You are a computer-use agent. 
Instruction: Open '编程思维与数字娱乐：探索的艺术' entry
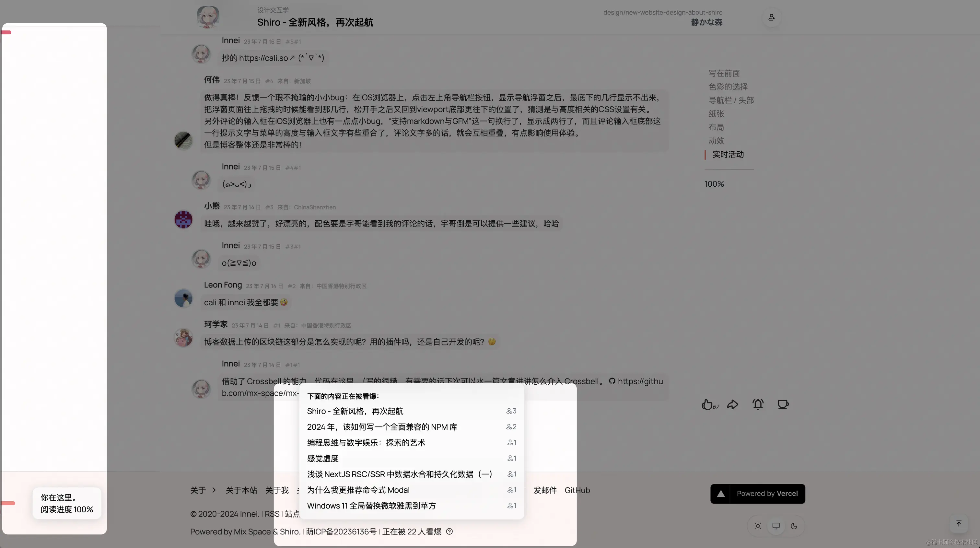click(411, 443)
